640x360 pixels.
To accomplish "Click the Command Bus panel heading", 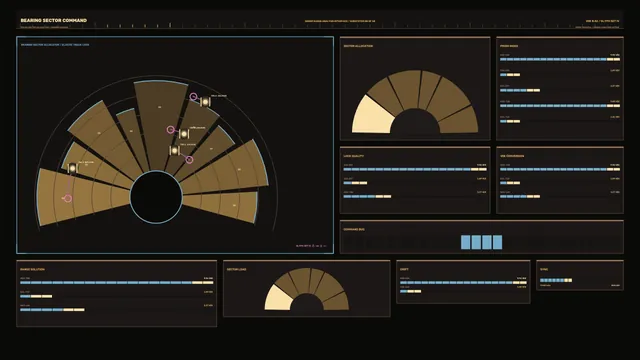I will [x=353, y=229].
